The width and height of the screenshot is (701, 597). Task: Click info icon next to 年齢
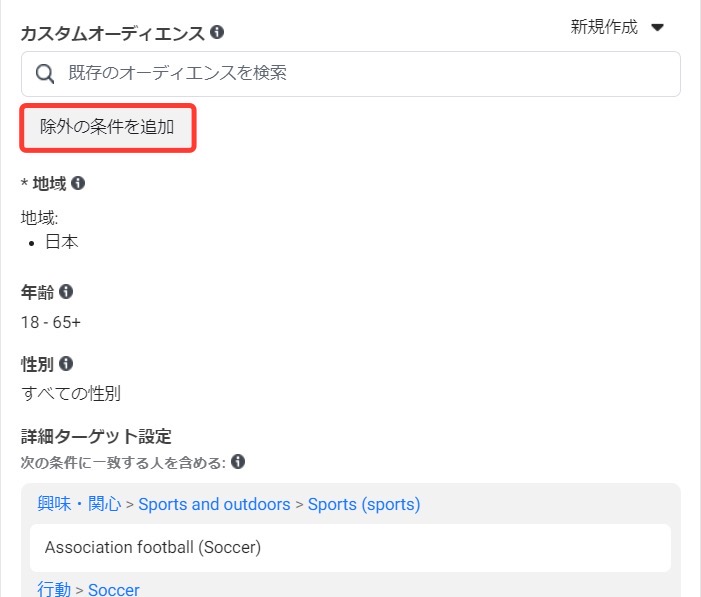[66, 292]
